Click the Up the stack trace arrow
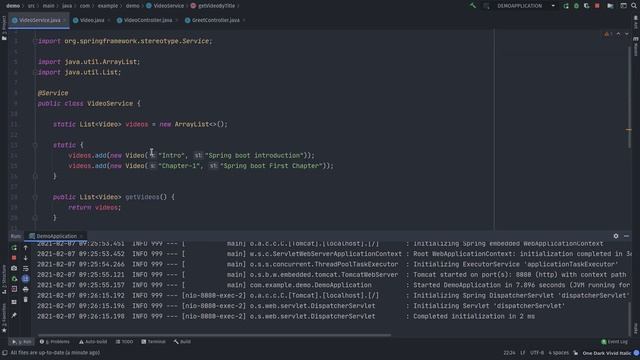 tap(25, 248)
